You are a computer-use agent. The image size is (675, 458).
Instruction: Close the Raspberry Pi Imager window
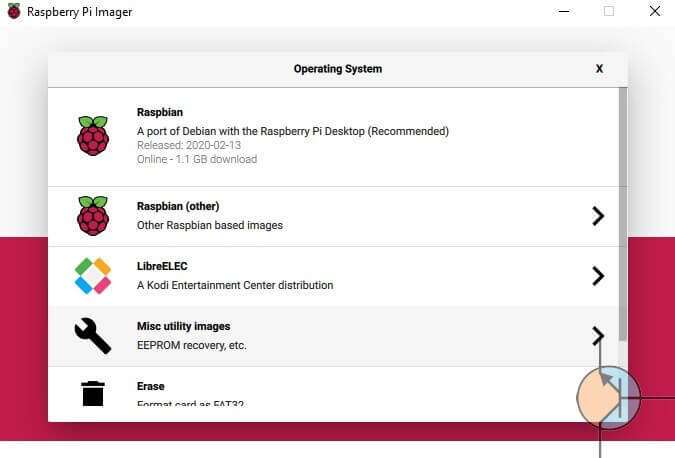coord(655,11)
